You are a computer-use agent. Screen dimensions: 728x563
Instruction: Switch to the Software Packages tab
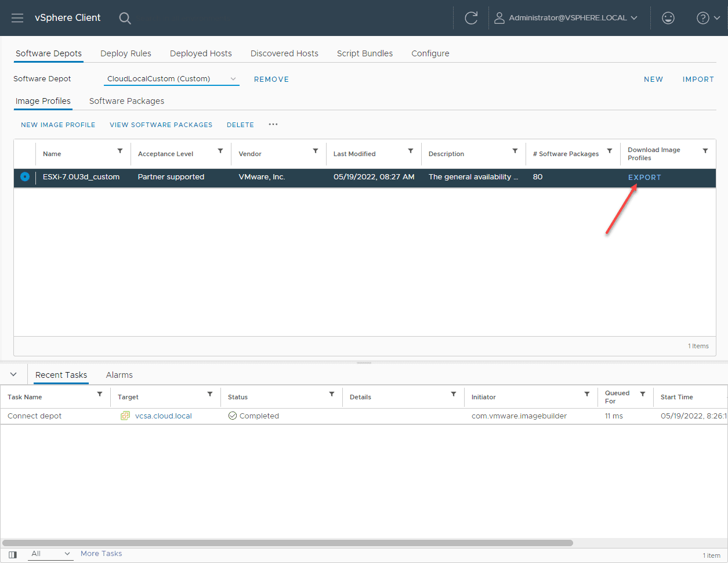[x=126, y=101]
